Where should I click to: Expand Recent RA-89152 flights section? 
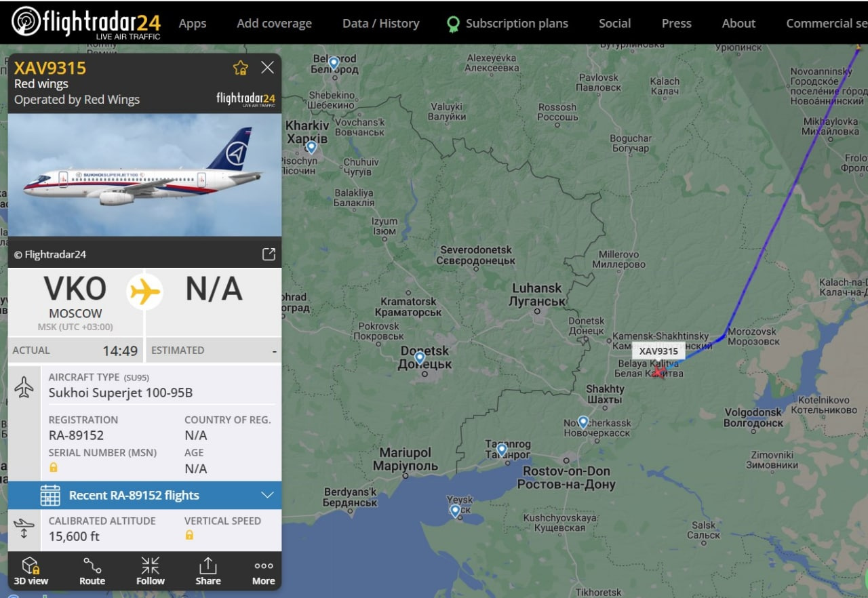[x=144, y=496]
